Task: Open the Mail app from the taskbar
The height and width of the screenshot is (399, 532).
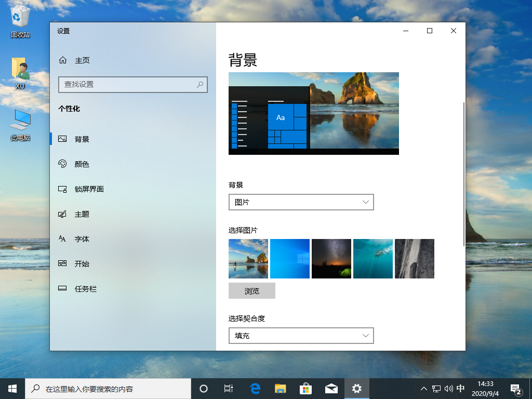Action: (x=331, y=388)
